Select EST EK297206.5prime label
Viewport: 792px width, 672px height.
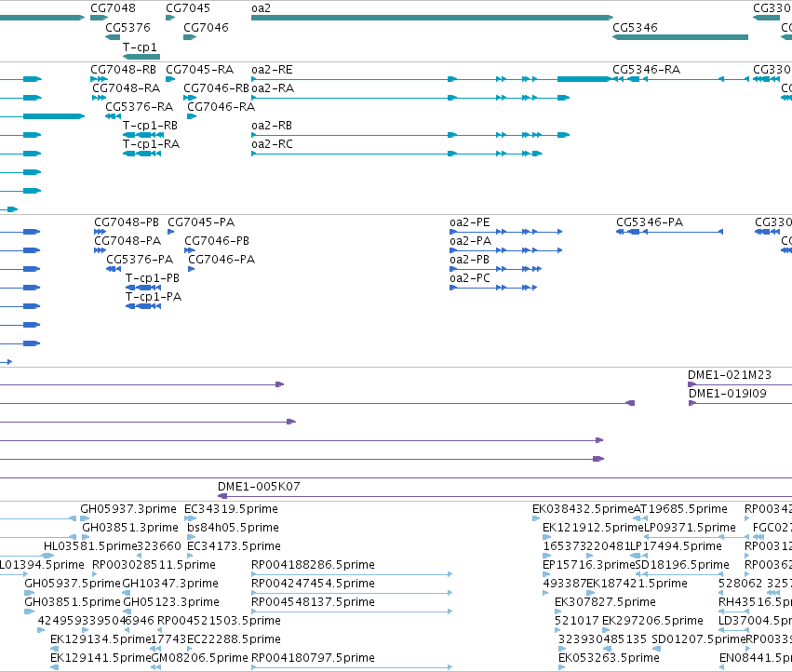point(652,621)
